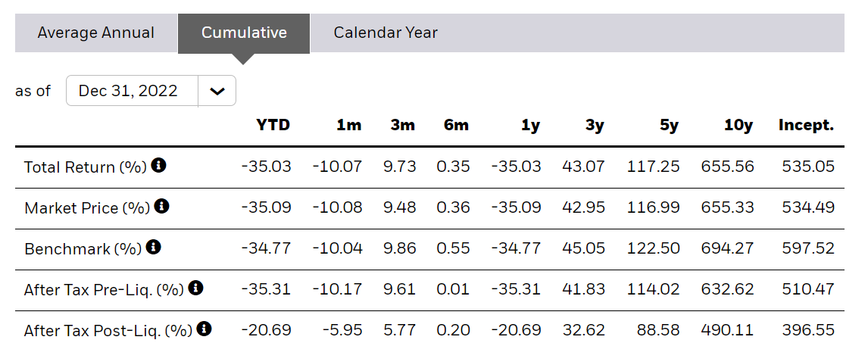Select Benchmark 5y value 122.50
This screenshot has width=868, height=343.
tap(653, 248)
